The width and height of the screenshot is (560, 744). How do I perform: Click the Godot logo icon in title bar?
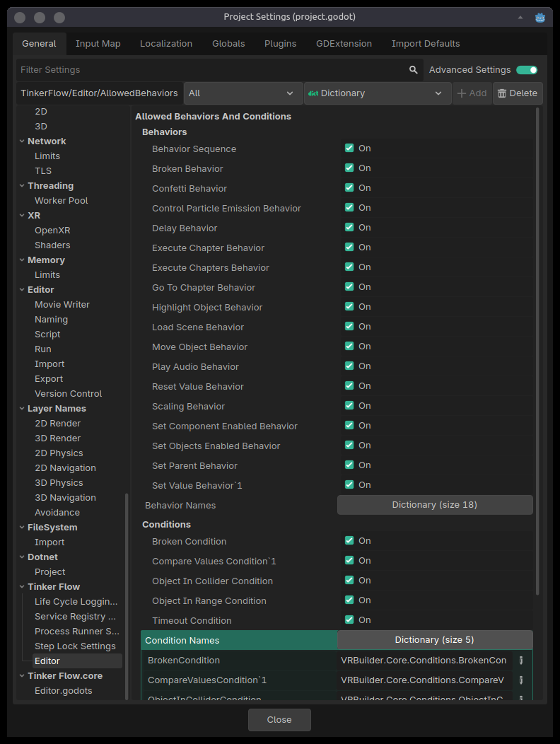(540, 18)
